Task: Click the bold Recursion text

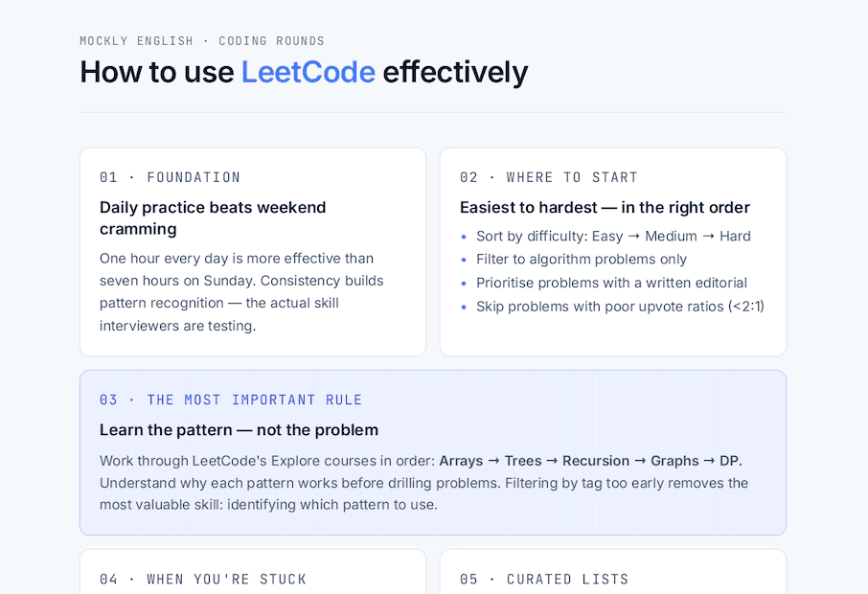Action: pos(596,461)
